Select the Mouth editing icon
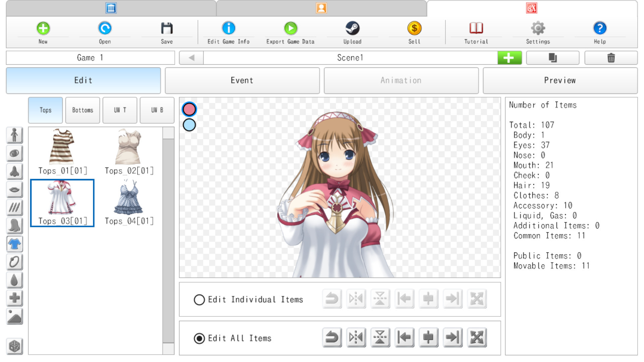The width and height of the screenshot is (644, 362). 15,190
